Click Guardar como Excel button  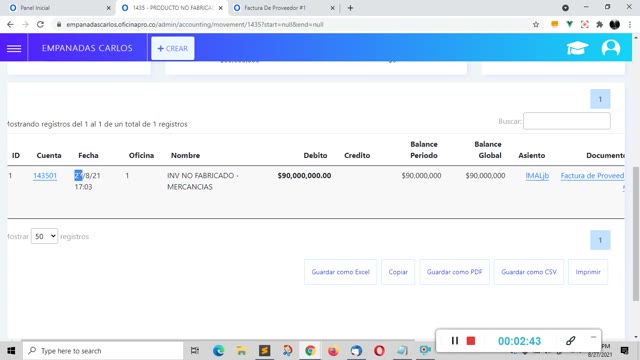click(340, 272)
